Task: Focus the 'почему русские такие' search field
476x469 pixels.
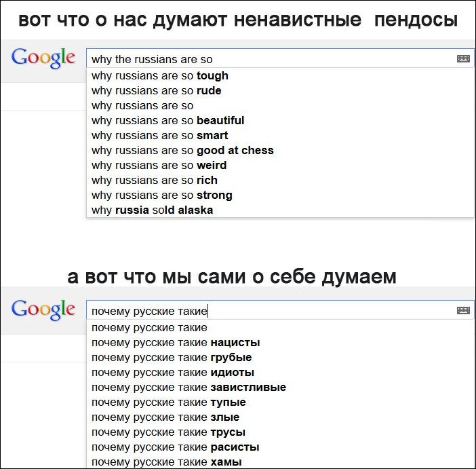Action: (271, 311)
